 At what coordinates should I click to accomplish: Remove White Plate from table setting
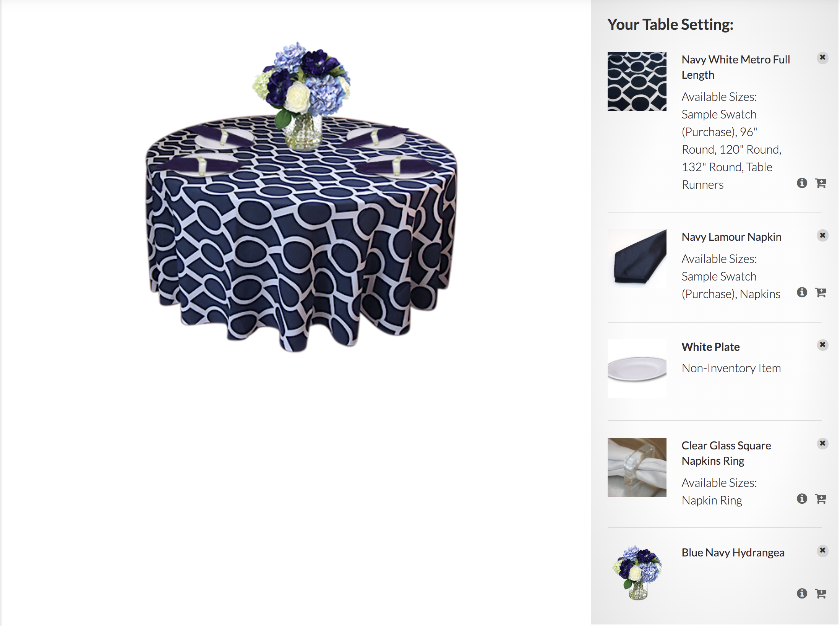tap(822, 345)
